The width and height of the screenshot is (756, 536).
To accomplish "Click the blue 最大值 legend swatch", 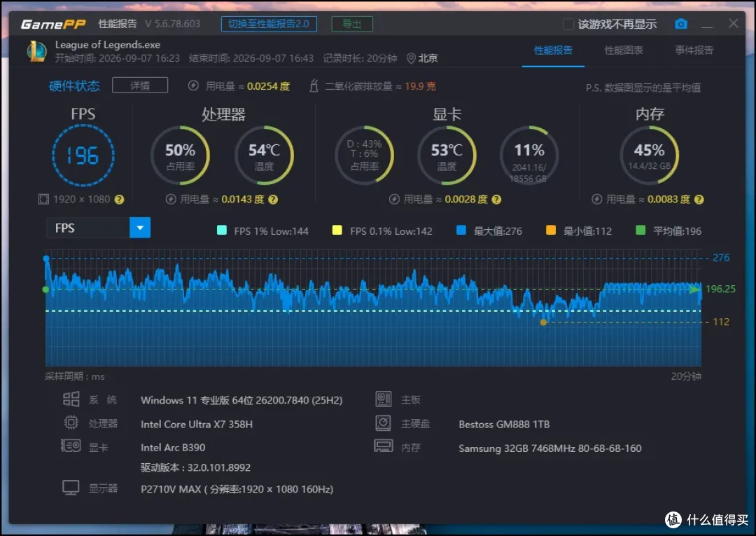I will tap(461, 230).
